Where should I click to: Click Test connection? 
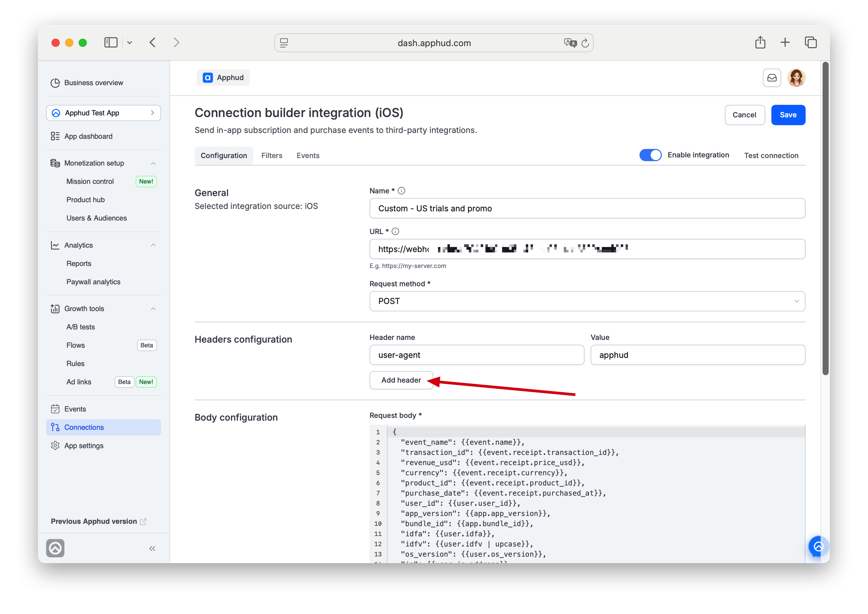771,155
